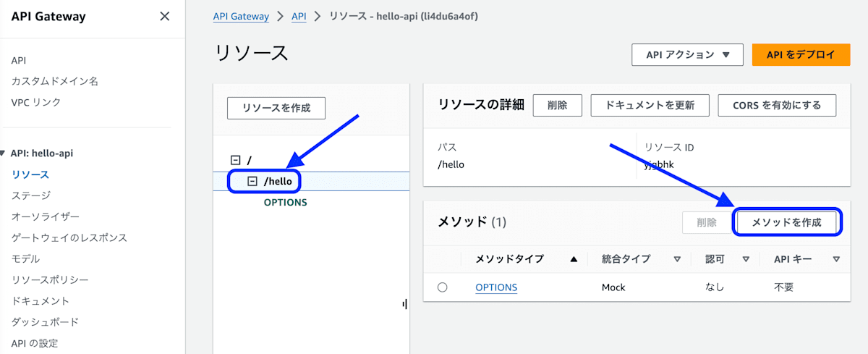Select OPTIONS method under /hello tree
The image size is (868, 354).
pos(285,202)
